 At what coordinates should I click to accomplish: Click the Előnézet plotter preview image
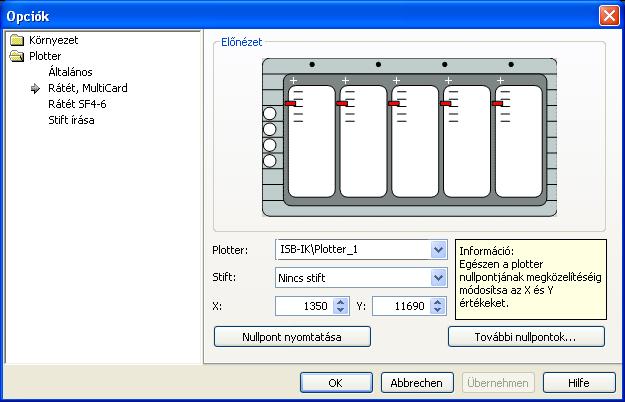409,137
